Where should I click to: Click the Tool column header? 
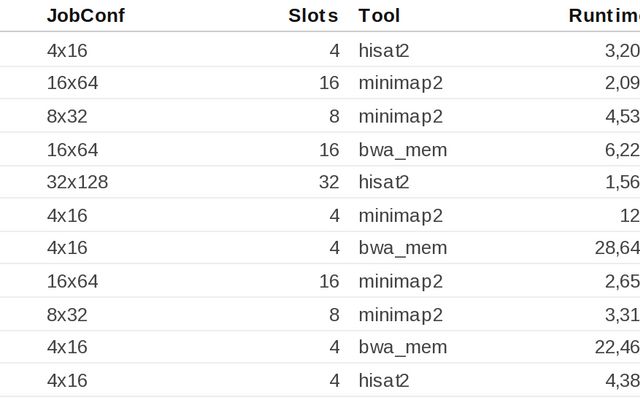[379, 15]
